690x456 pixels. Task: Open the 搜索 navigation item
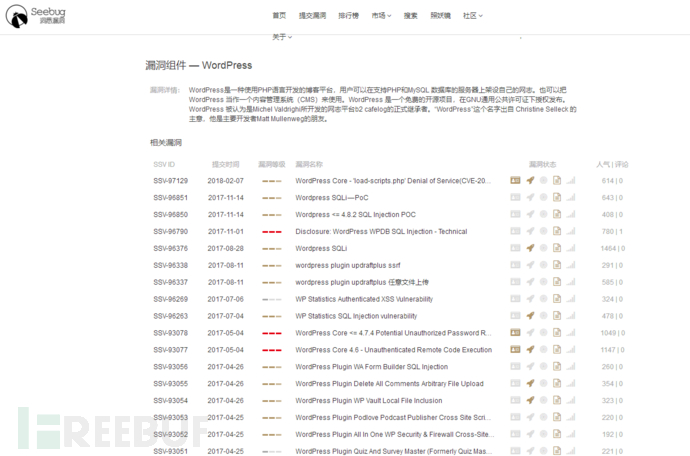411,16
